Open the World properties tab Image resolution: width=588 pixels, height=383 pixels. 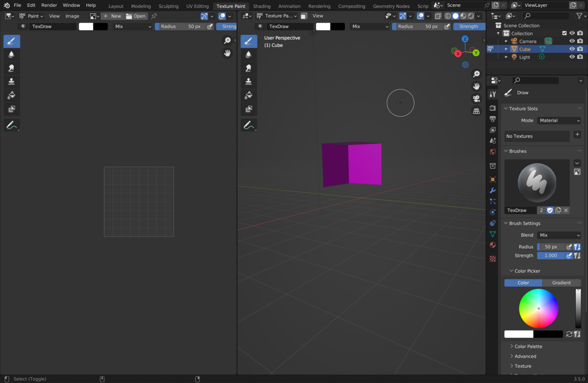[493, 152]
